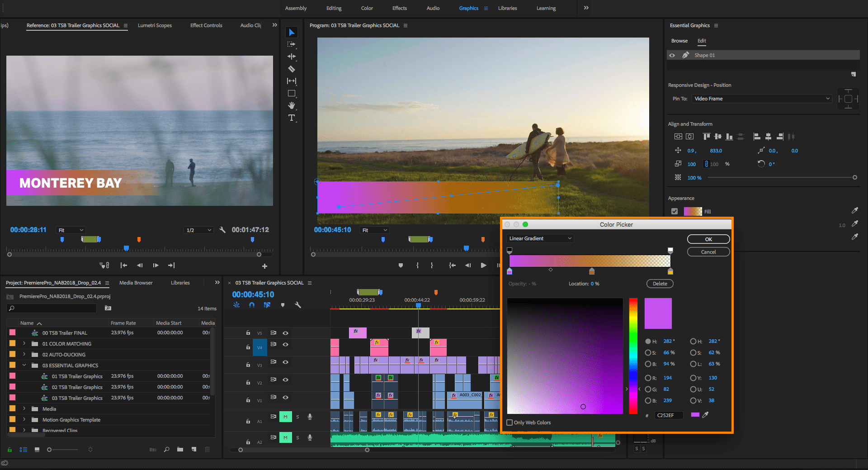
Task: Open the Libraries workspace menu item
Action: click(507, 8)
